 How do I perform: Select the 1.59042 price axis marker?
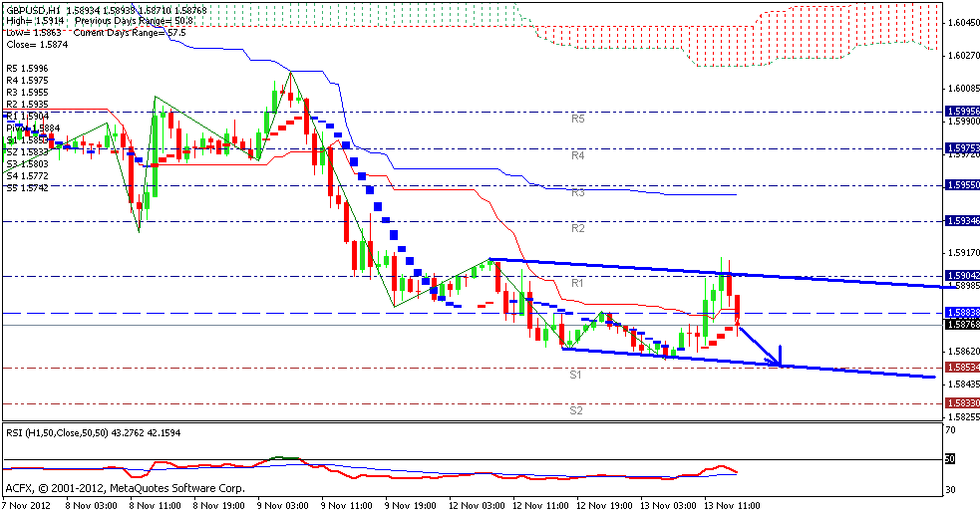tap(961, 275)
